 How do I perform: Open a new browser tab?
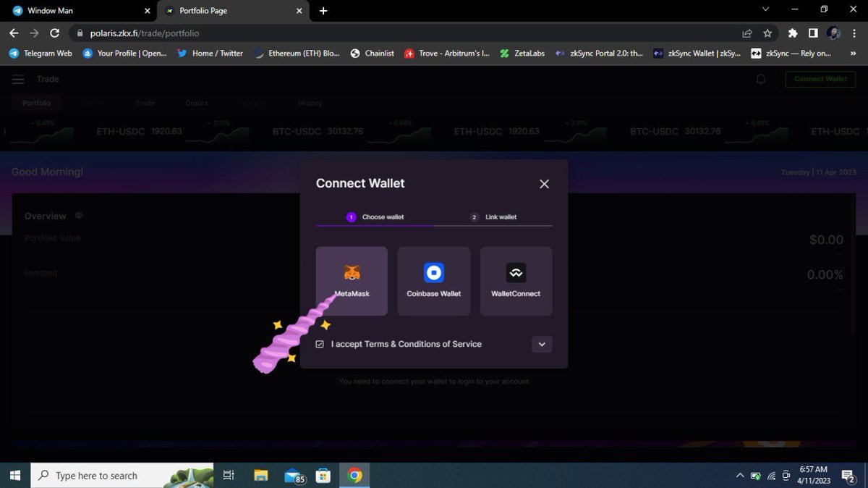[x=323, y=11]
